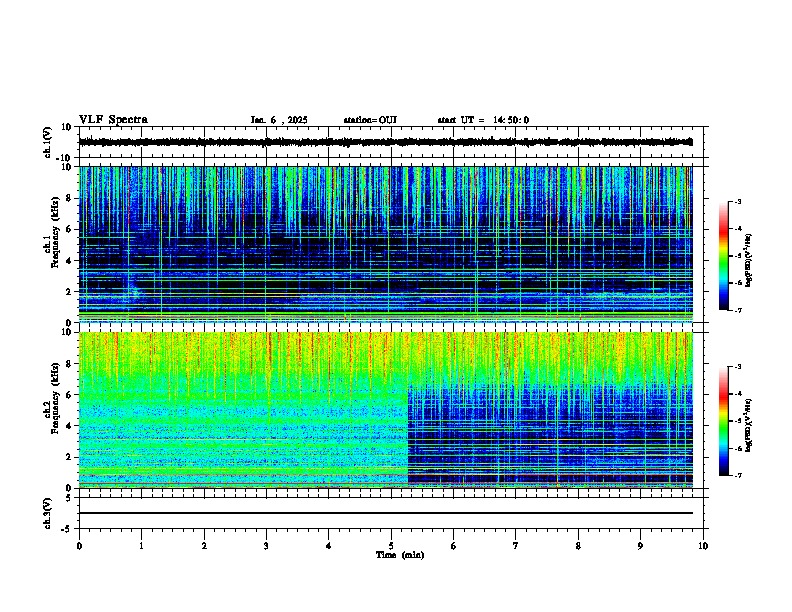Click the 8 kHz tick on ch.2 frequency axis

(70, 364)
